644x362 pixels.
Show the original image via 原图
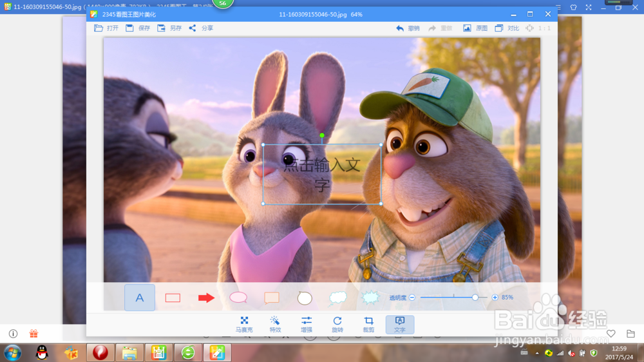[x=475, y=28]
